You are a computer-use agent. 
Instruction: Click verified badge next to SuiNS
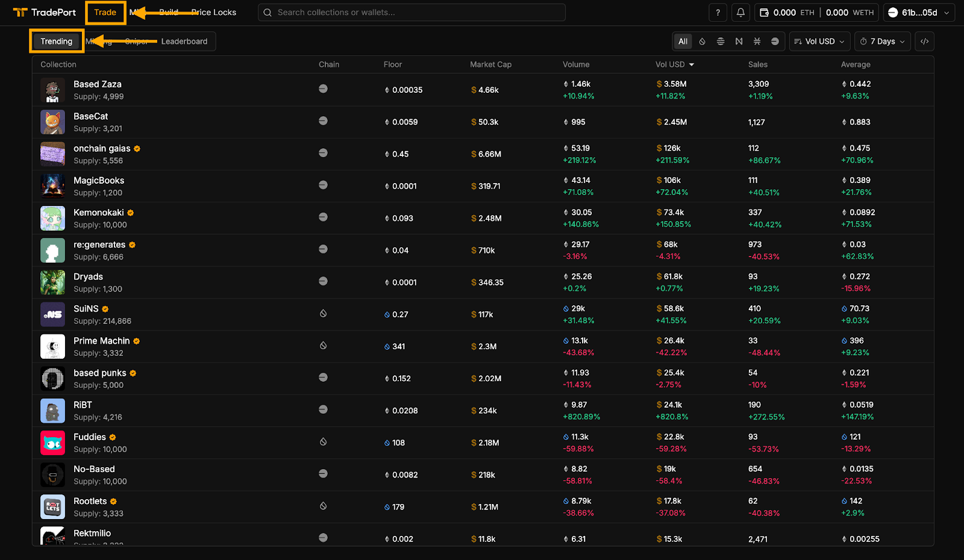[x=105, y=309]
